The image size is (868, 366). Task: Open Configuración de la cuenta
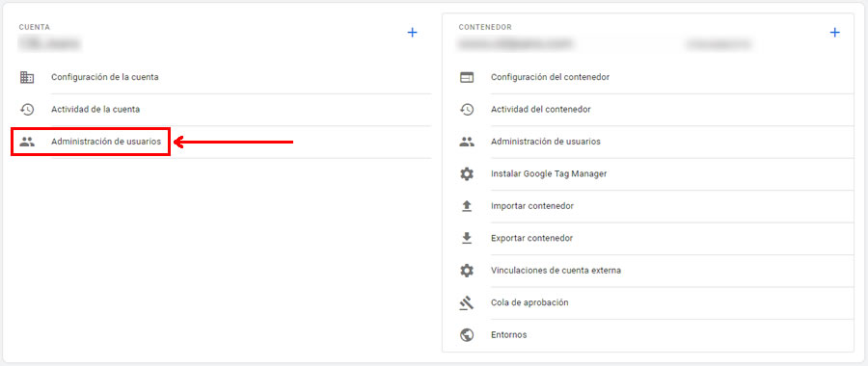pyautogui.click(x=104, y=77)
